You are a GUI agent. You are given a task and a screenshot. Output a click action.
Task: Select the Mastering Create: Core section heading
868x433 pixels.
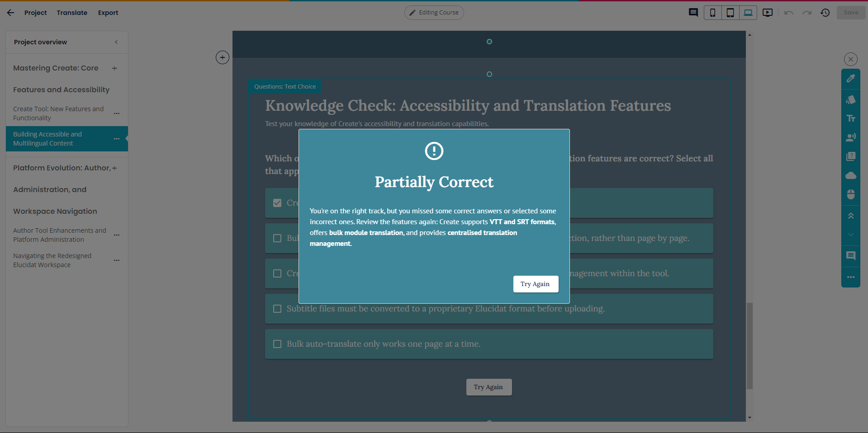pyautogui.click(x=56, y=68)
